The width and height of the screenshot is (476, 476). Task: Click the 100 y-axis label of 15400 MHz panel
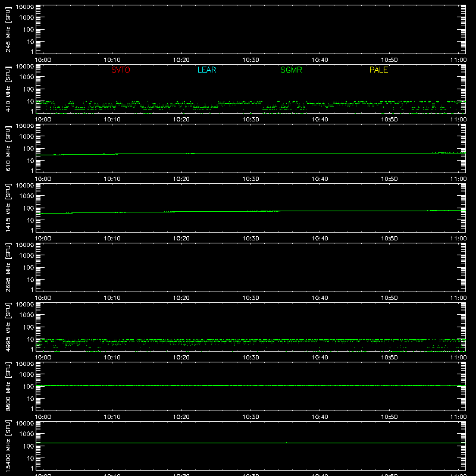[28, 446]
